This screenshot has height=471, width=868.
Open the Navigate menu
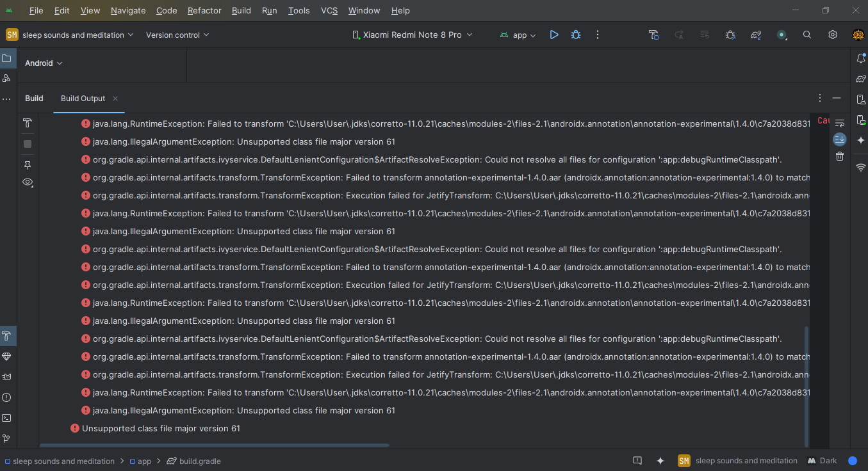point(128,10)
